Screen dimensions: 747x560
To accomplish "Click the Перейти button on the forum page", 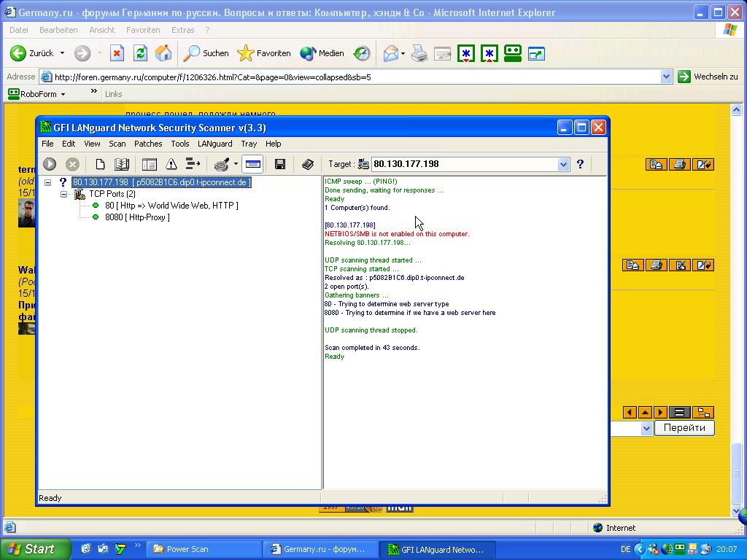I will tap(684, 427).
